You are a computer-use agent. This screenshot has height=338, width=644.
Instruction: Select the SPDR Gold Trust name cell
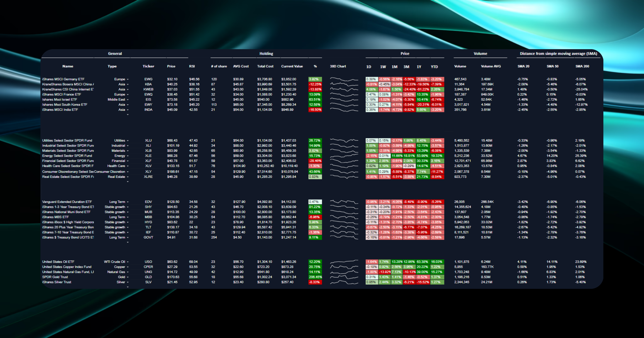55,277
